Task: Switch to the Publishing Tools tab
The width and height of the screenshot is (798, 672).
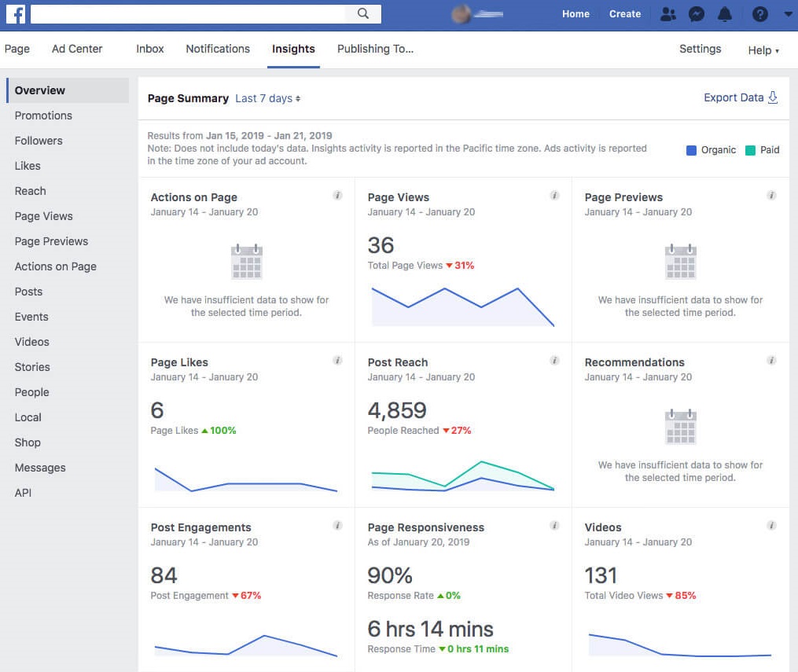Action: [x=375, y=49]
